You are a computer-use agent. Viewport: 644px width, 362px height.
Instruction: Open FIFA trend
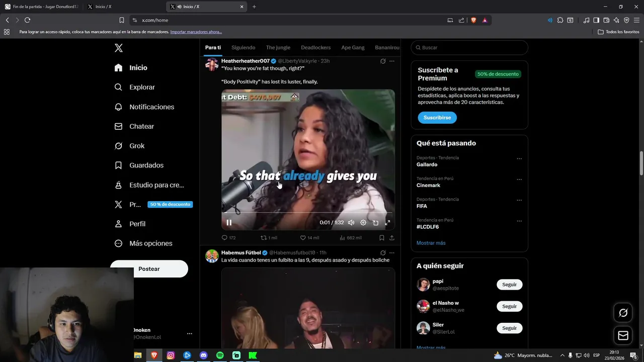point(422,206)
